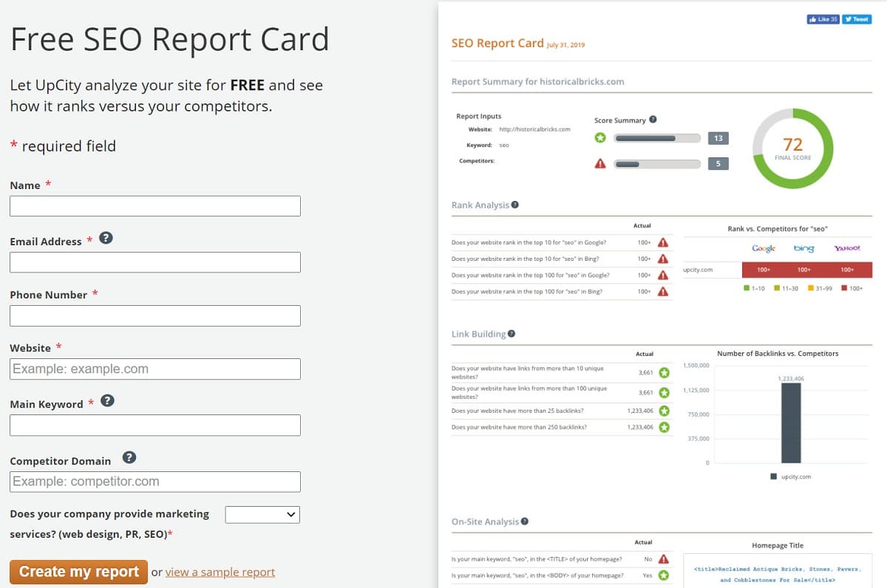The width and height of the screenshot is (887, 588).
Task: Click the help icon beside Score Summary
Action: tap(653, 120)
